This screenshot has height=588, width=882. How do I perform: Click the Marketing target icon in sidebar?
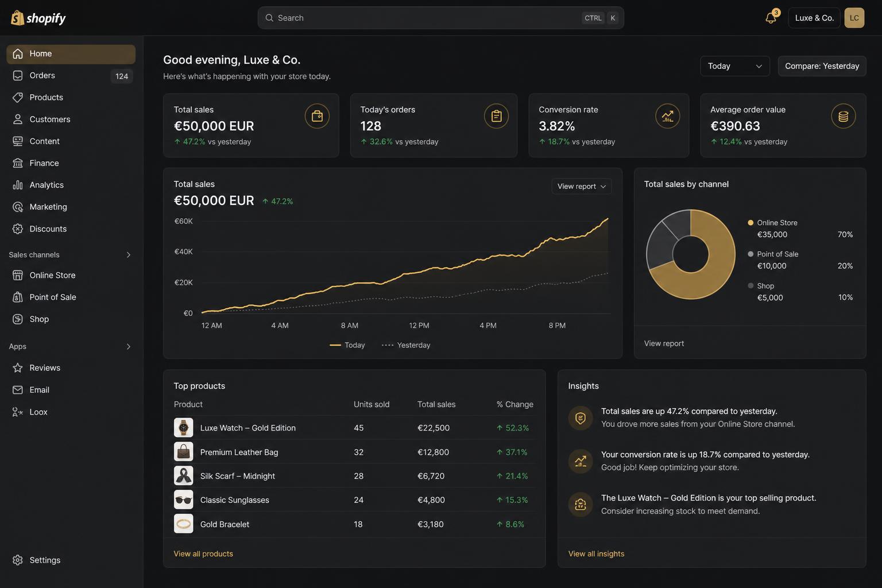pos(18,207)
